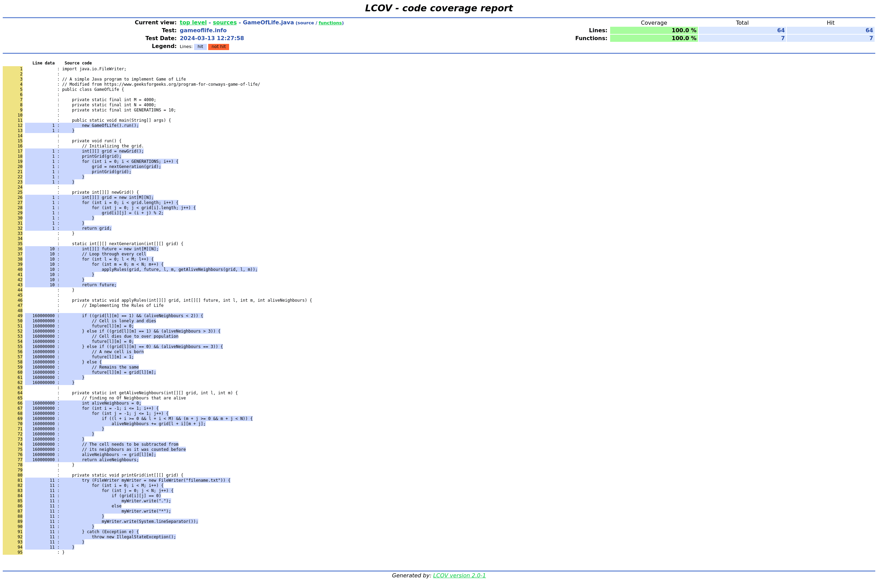878x588 pixels.
Task: Follow the LCOV version 2.0-1 link
Action: coord(459,575)
